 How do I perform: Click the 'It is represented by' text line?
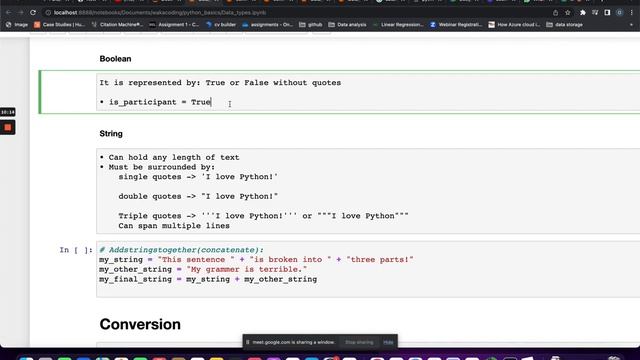220,82
